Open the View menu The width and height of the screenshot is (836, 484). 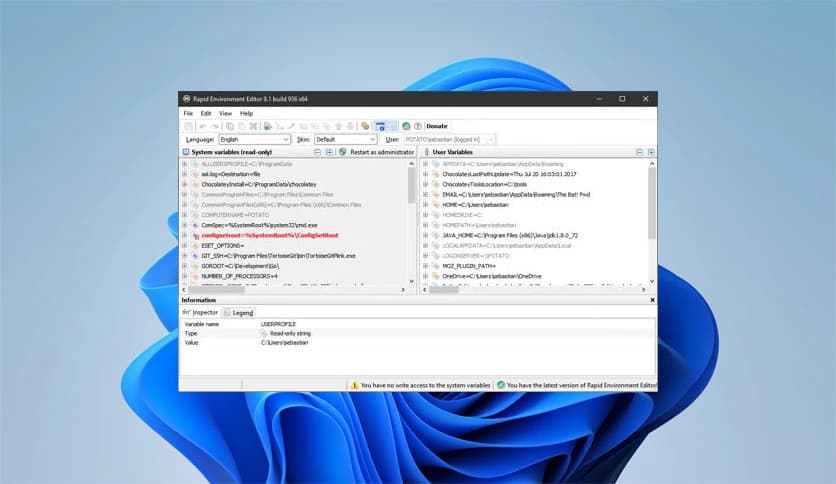point(226,114)
